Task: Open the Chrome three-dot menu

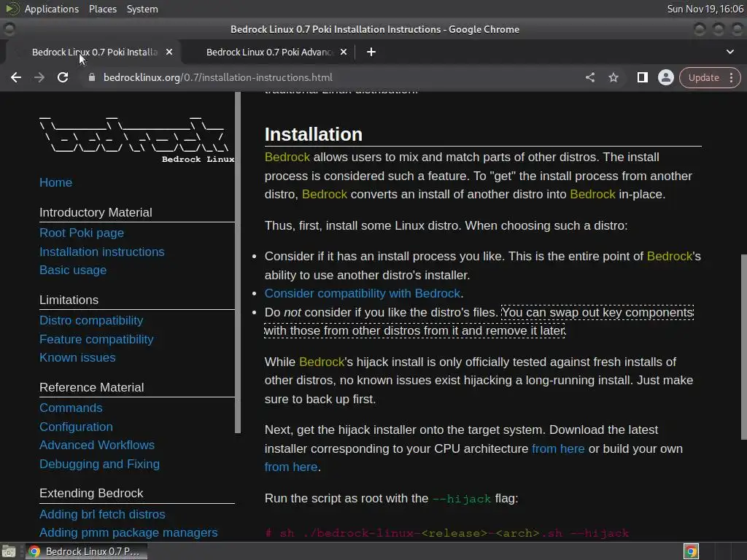Action: [x=731, y=77]
